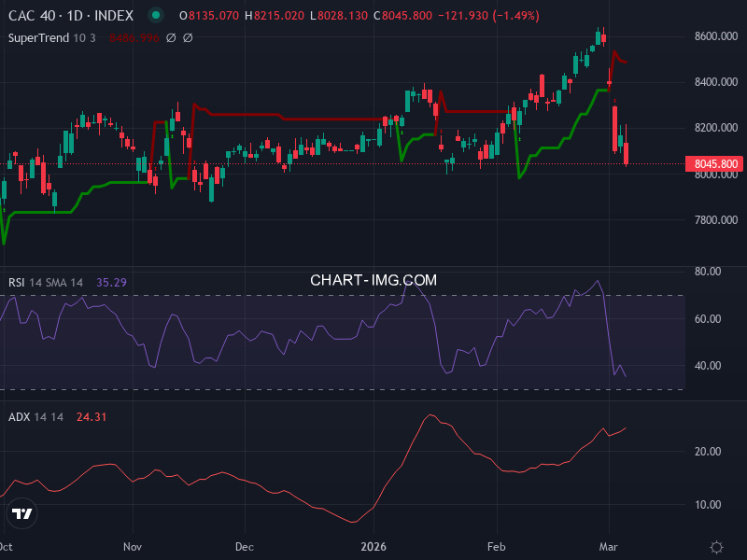747x560 pixels.
Task: Click the TradingView logo
Action: tap(21, 512)
